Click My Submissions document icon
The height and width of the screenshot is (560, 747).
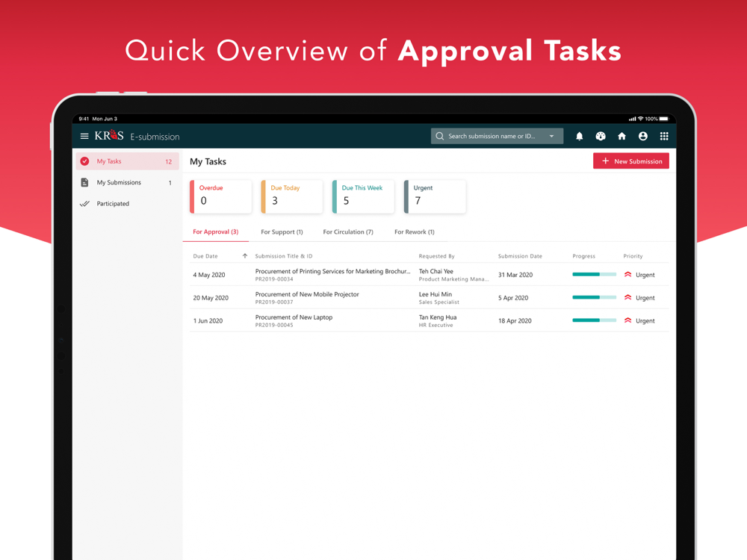coord(85,182)
